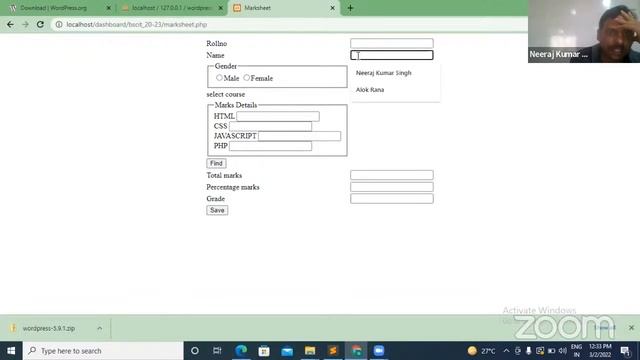The height and width of the screenshot is (360, 640).
Task: Click the Neeraj Kumar video thumbnail
Action: (x=584, y=31)
